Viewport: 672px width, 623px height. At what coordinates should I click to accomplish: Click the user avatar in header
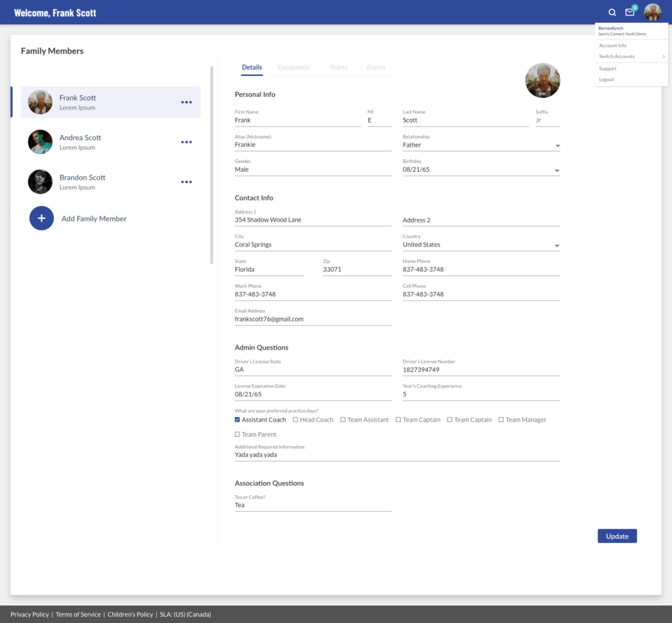click(652, 12)
